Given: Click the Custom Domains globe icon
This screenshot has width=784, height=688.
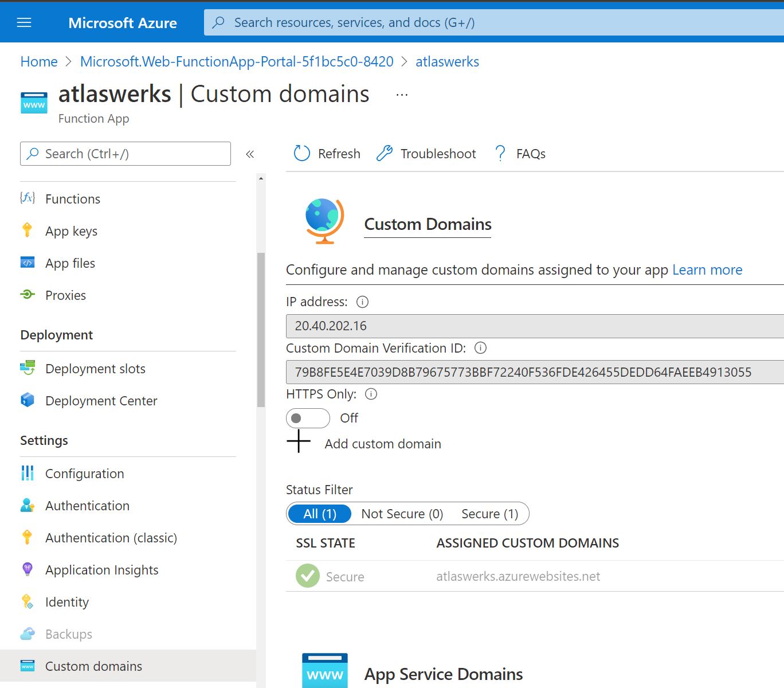Looking at the screenshot, I should [324, 221].
